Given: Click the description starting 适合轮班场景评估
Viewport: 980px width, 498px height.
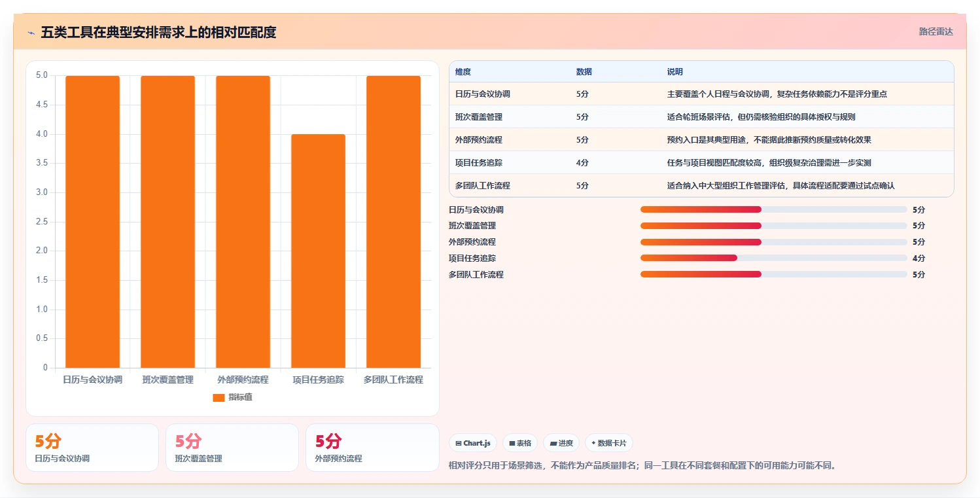Looking at the screenshot, I should click(761, 117).
